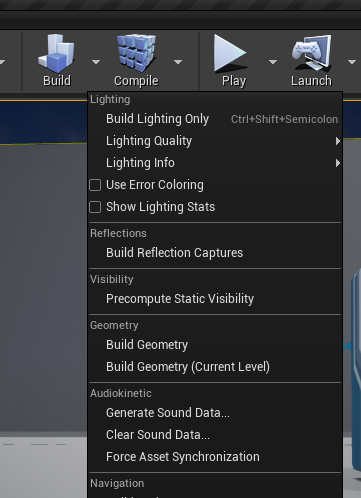
Task: Click the Compile cube icon
Action: 136,53
